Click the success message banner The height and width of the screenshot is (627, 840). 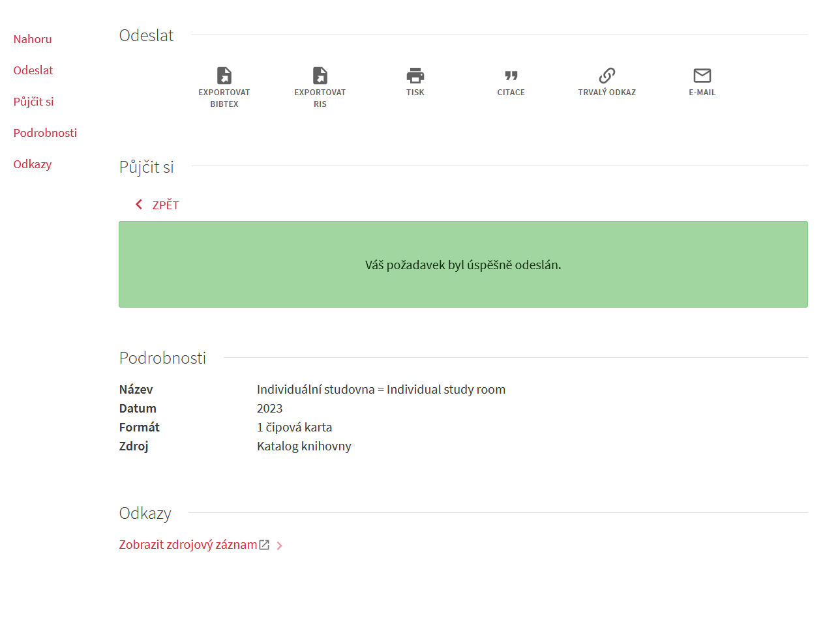click(463, 265)
